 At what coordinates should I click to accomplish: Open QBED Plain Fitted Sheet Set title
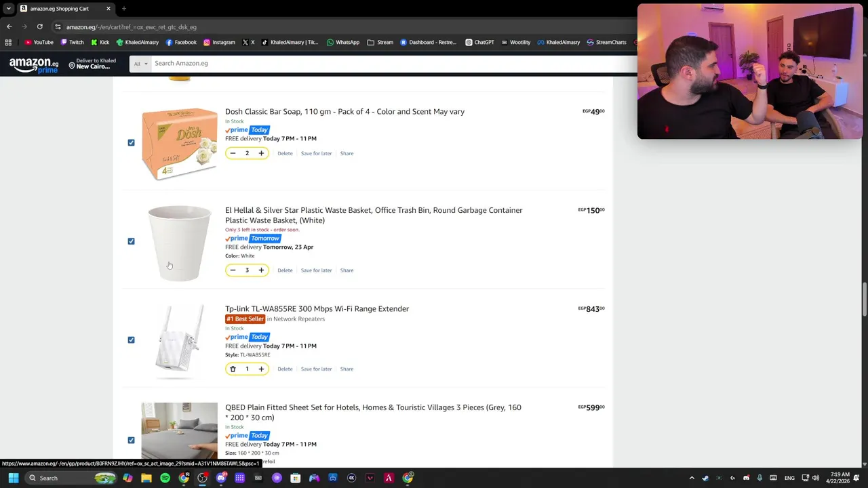pyautogui.click(x=373, y=412)
